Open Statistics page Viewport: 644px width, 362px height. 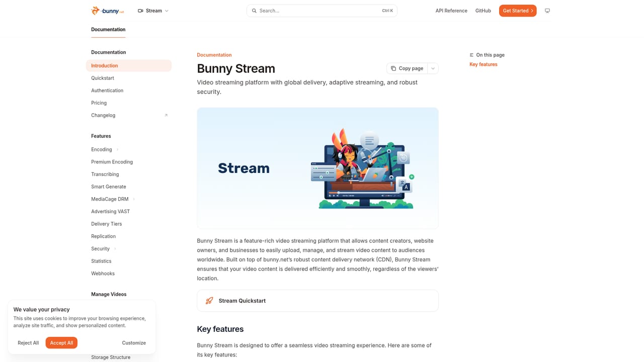[129, 261]
